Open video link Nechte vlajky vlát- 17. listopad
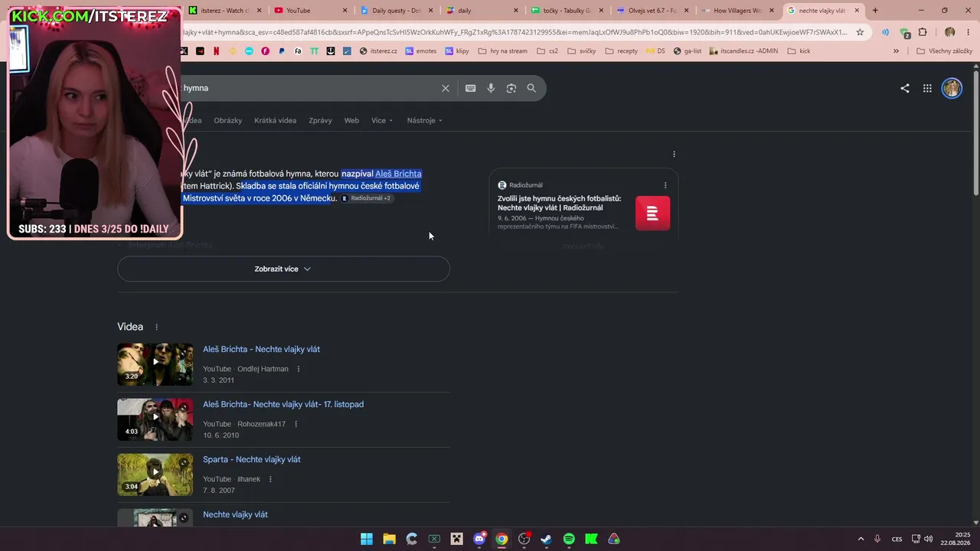 [283, 404]
